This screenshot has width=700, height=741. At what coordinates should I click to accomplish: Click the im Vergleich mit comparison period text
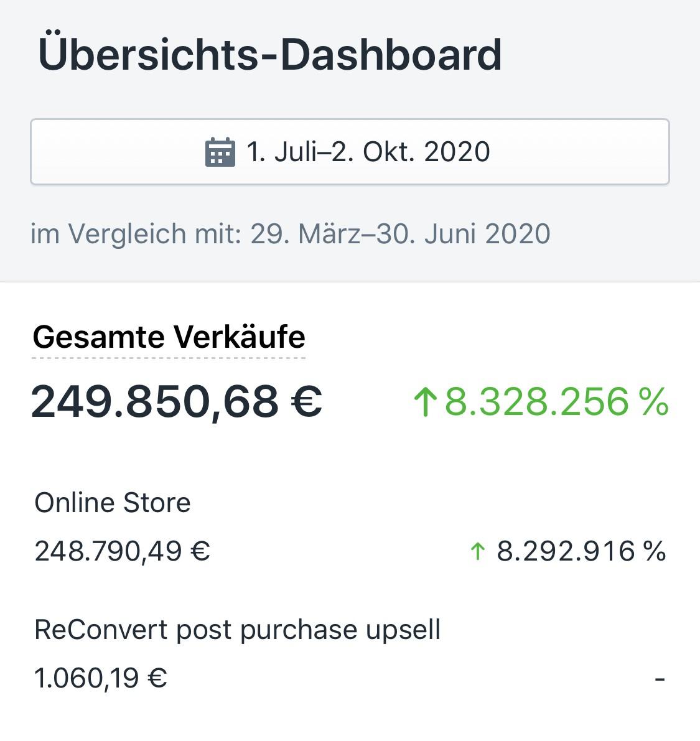290,234
